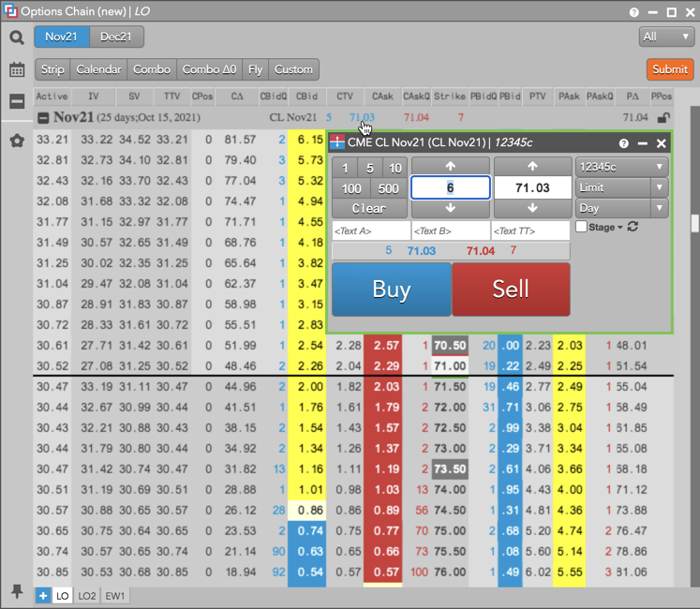Viewport: 700px width, 609px height.
Task: Open the calendar icon in left sidebar
Action: 17,70
